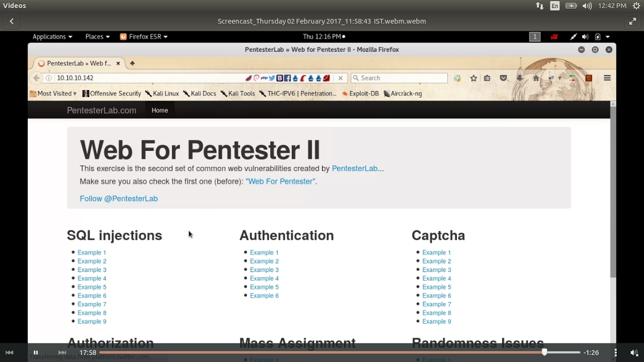
Task: Go back from the video player
Action: click(11, 21)
